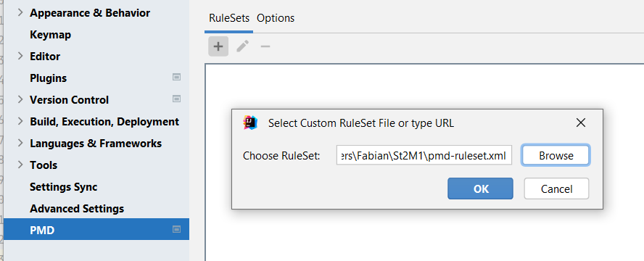Select the RuleSets tab
Viewport: 644px width, 261px height.
(x=228, y=18)
